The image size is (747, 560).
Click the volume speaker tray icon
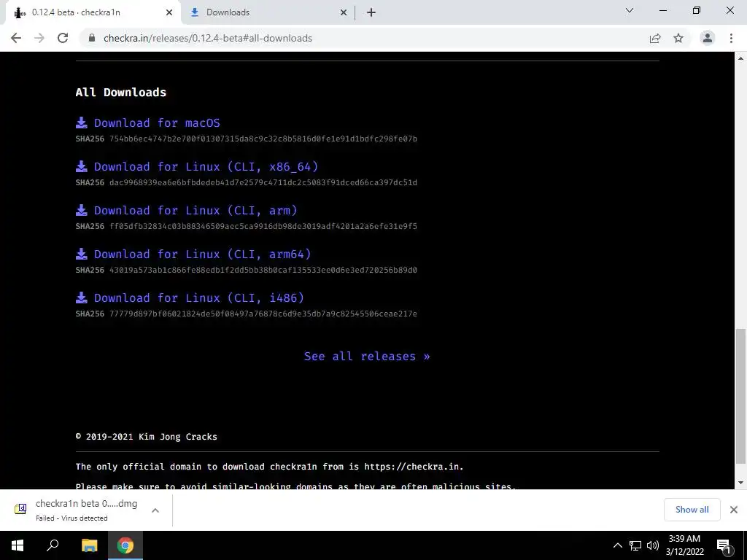(653, 545)
